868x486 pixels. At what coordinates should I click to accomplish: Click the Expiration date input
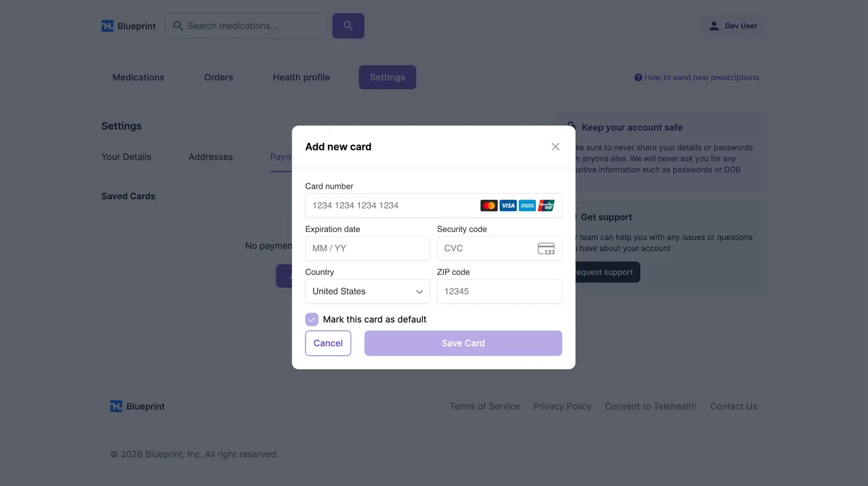click(x=367, y=249)
